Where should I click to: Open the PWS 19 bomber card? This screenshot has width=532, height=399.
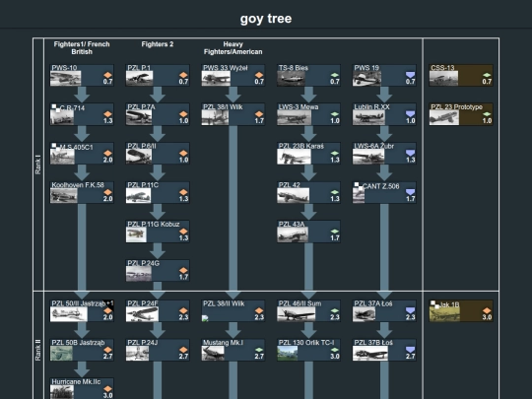pos(384,75)
